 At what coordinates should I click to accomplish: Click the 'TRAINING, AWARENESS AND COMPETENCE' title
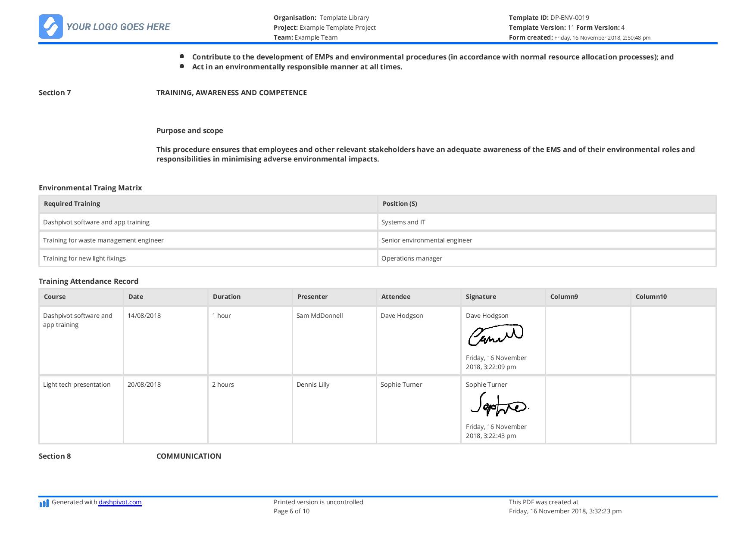(231, 92)
